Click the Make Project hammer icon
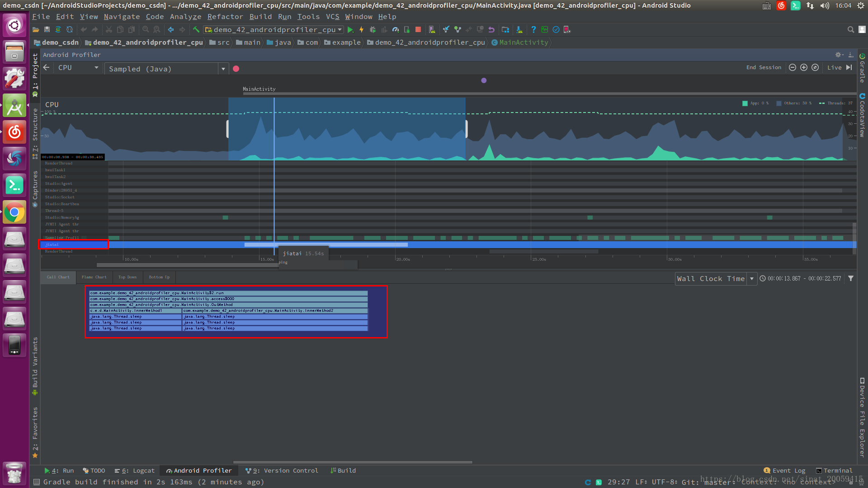868x488 pixels. click(x=196, y=30)
